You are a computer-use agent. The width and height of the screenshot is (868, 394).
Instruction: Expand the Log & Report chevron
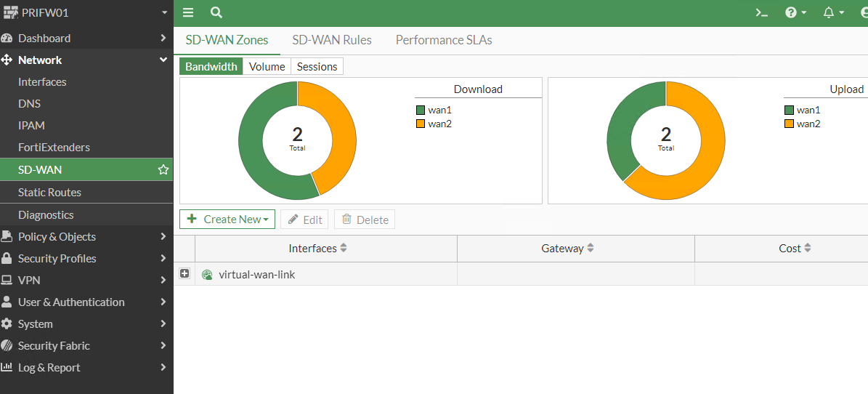coord(163,367)
